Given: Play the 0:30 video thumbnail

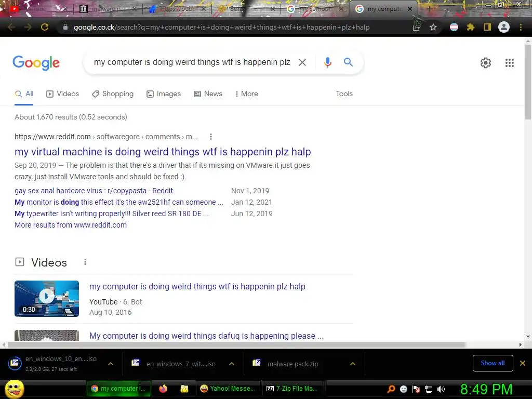Looking at the screenshot, I should [47, 299].
